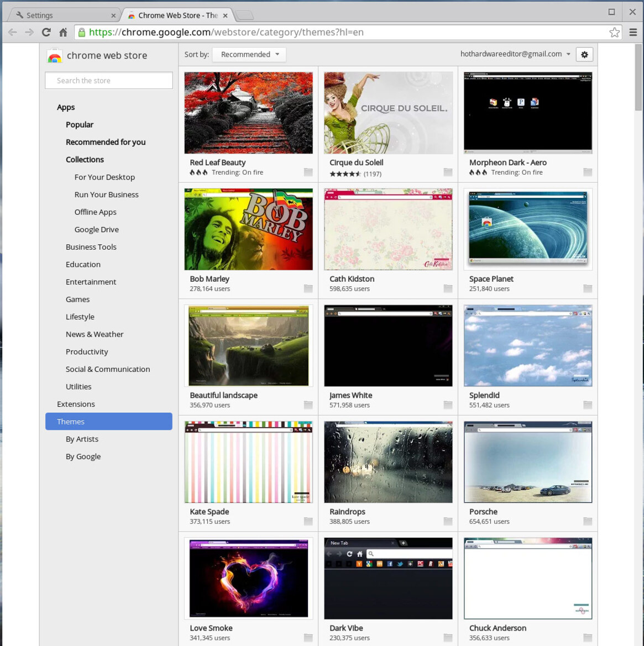
Task: Browse the Lifestyle category
Action: [x=80, y=317]
